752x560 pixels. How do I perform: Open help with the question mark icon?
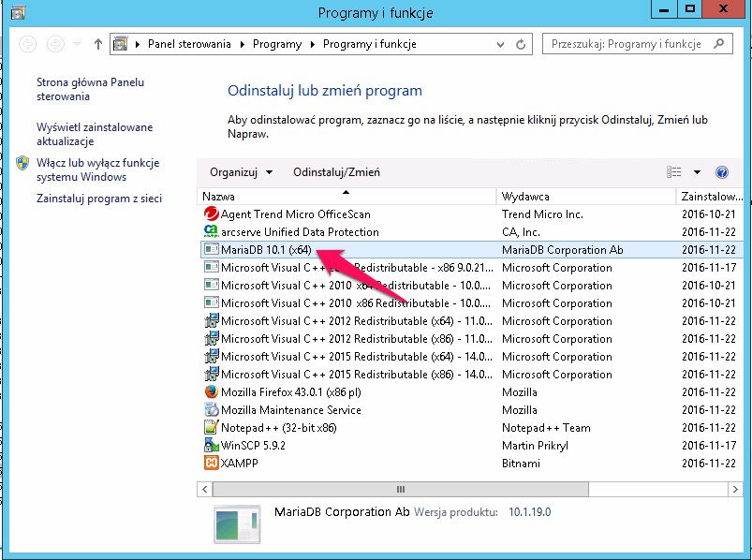point(721,172)
